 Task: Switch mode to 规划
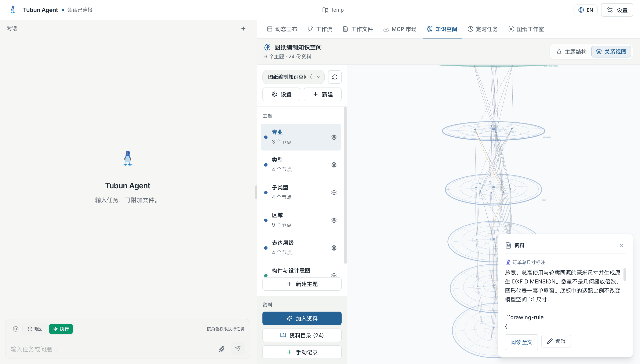click(x=36, y=329)
